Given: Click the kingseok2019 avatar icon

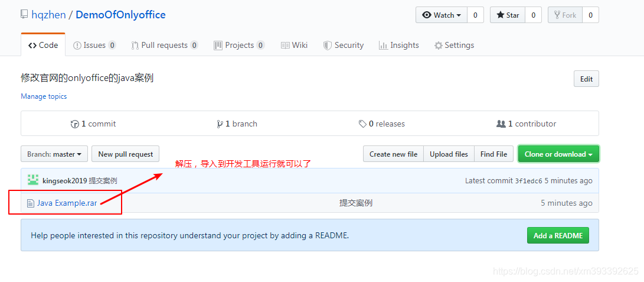Looking at the screenshot, I should coord(33,180).
